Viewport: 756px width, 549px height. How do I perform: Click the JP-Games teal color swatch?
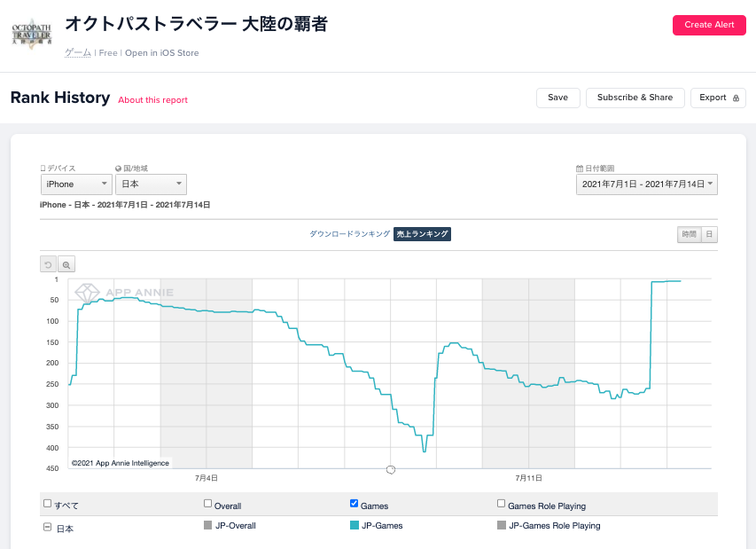(x=355, y=525)
